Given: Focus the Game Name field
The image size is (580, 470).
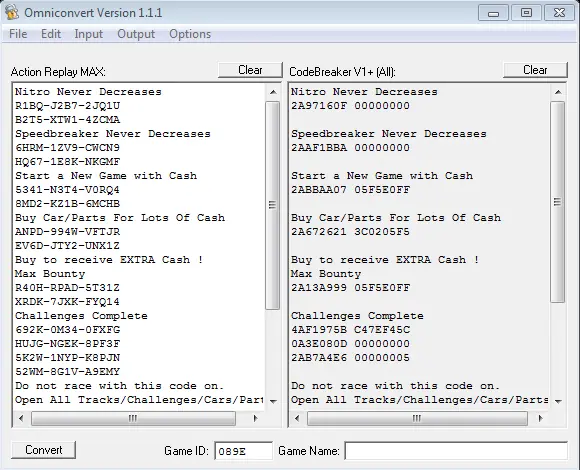Looking at the screenshot, I should (456, 451).
